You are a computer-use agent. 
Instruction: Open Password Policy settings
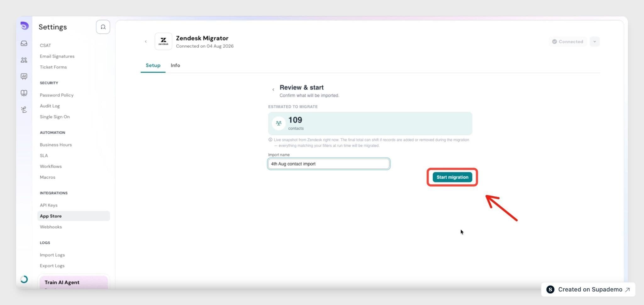coord(57,95)
